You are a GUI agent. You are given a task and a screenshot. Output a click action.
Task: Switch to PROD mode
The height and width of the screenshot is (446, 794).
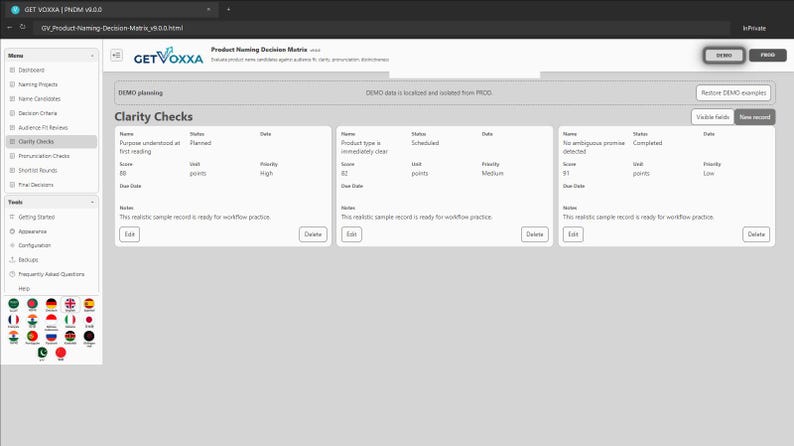pyautogui.click(x=767, y=55)
